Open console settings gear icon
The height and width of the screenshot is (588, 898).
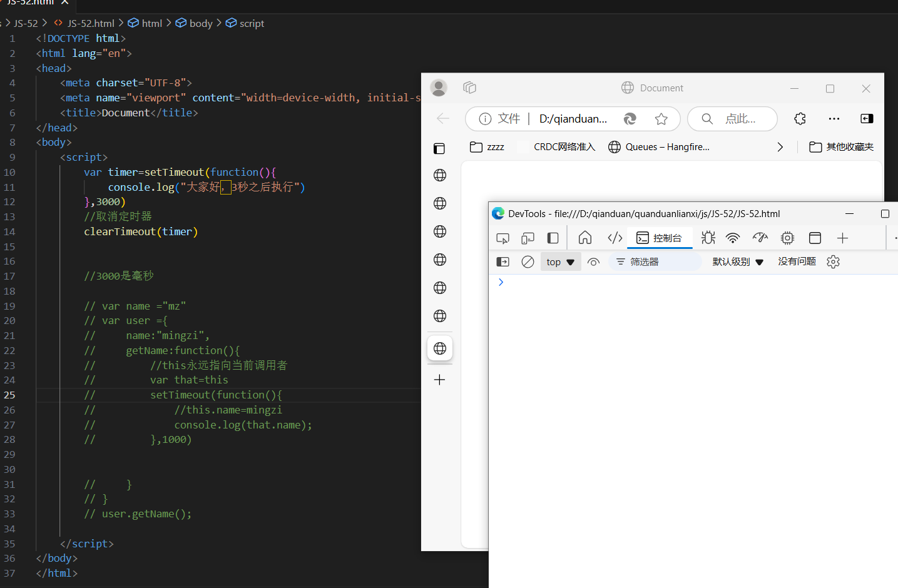point(833,262)
